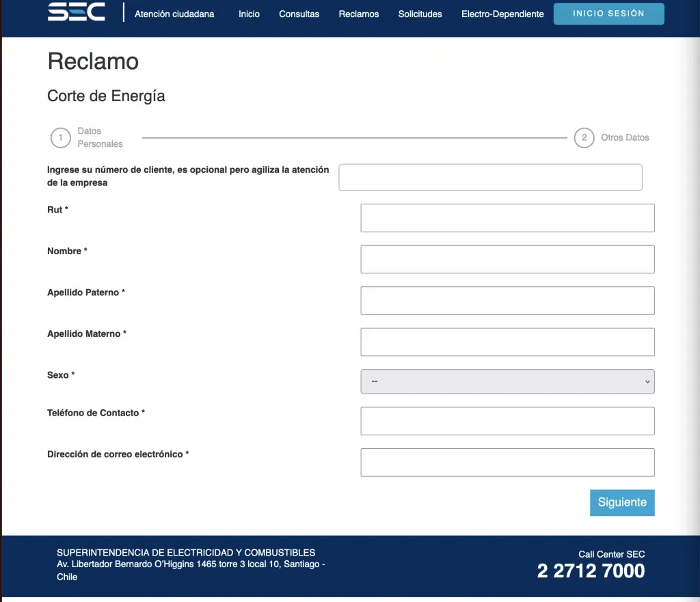Go to Reclamos in navigation bar
700x602 pixels.
point(359,14)
